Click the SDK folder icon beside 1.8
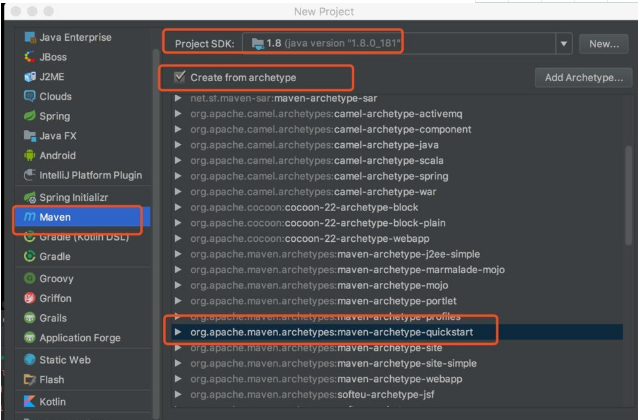Screen dimensions: 638x420 coord(258,44)
